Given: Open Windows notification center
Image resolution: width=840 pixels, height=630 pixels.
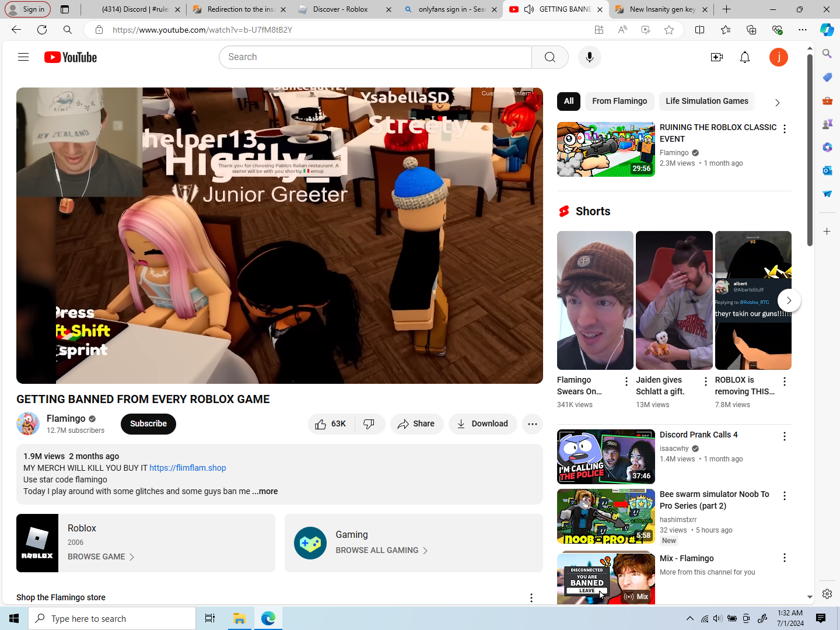Looking at the screenshot, I should point(821,618).
